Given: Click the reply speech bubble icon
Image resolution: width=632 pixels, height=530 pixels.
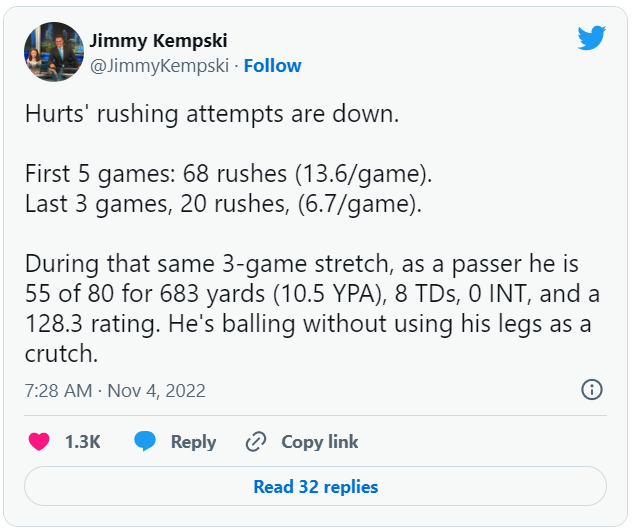Looking at the screenshot, I should 145,441.
